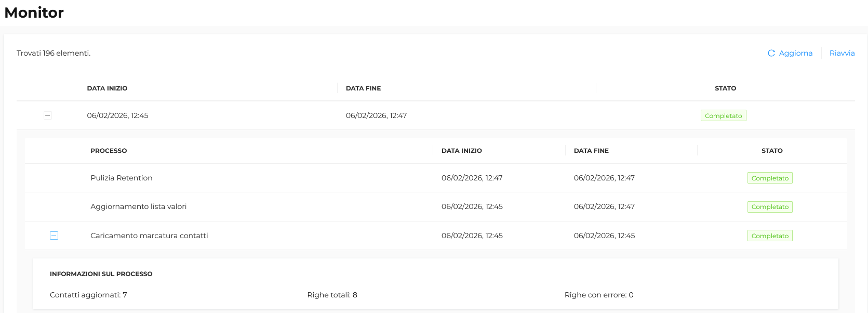Image resolution: width=868 pixels, height=313 pixels.
Task: Collapse the run started 06/02/2026, 12:45
Action: (x=48, y=115)
